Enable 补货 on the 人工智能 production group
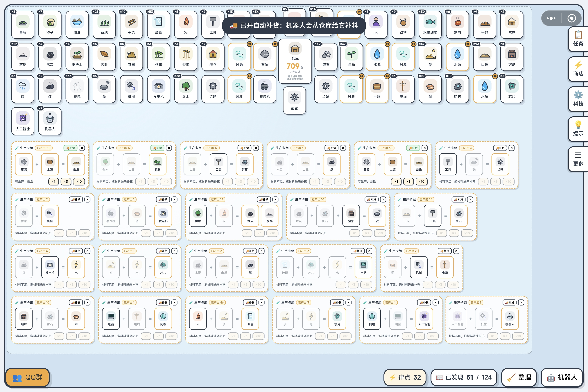The width and height of the screenshot is (588, 392). pyautogui.click(x=424, y=302)
